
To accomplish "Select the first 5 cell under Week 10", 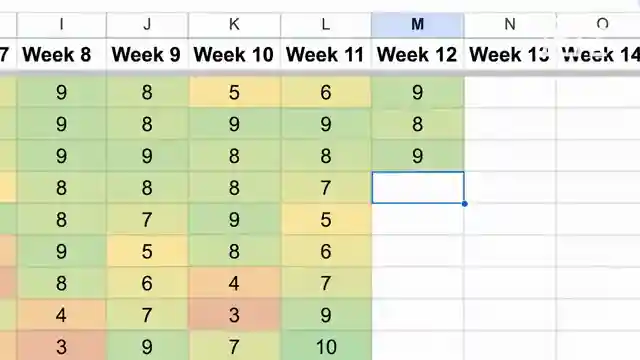I will pos(234,92).
